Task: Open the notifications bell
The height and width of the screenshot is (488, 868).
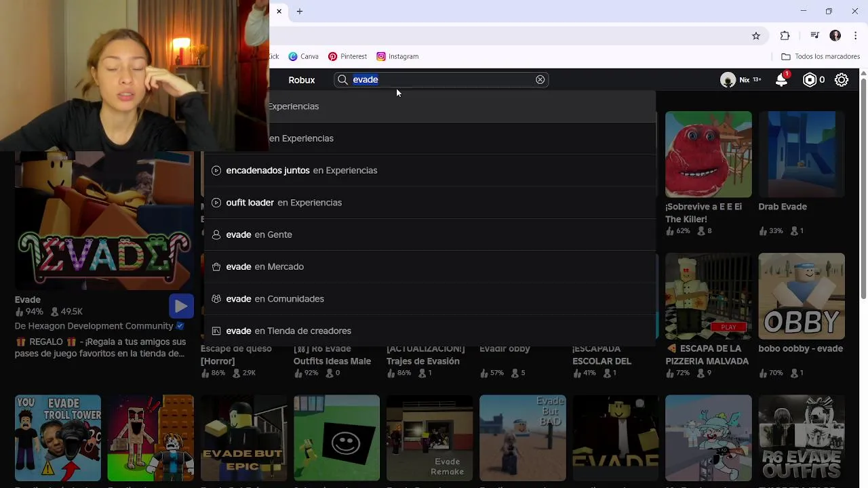Action: coord(781,80)
